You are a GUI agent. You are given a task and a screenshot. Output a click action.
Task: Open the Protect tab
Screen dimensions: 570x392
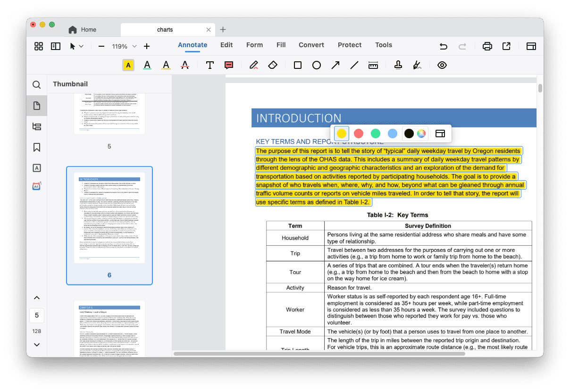click(350, 45)
